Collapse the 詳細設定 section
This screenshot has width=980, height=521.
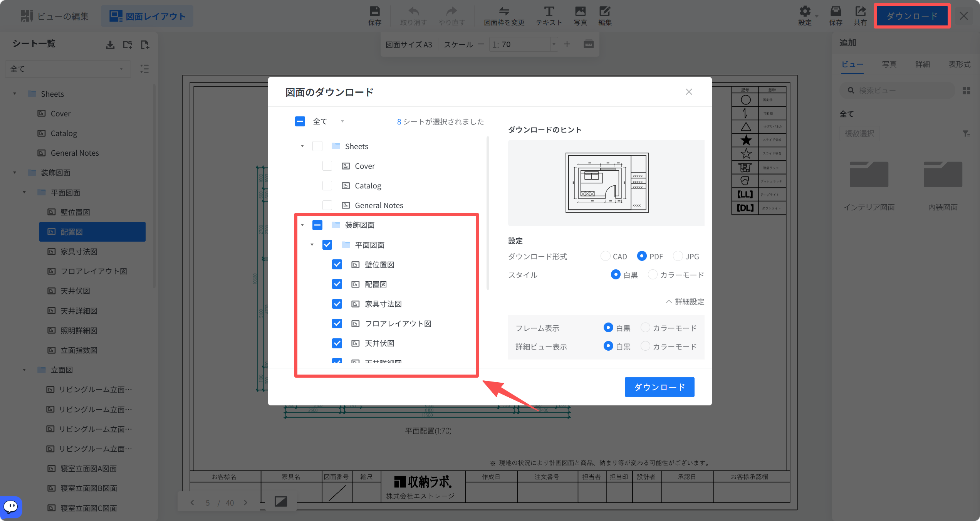(685, 302)
